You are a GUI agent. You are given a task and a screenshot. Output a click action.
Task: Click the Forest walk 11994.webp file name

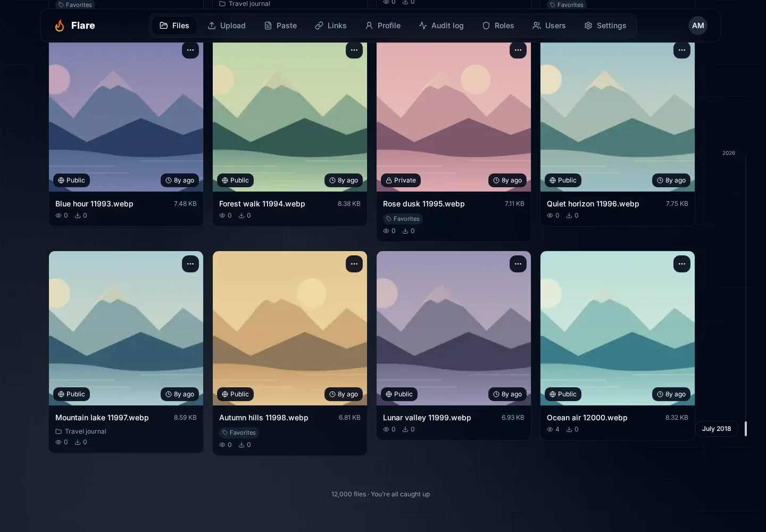pyautogui.click(x=262, y=204)
